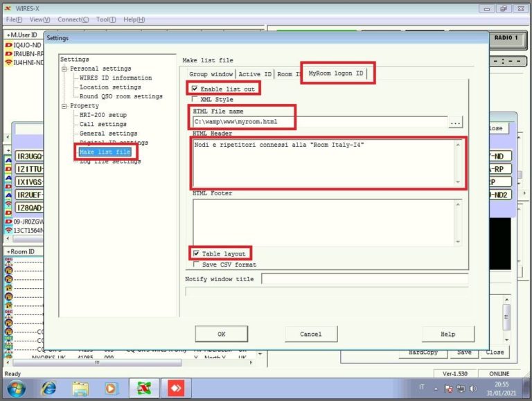Image resolution: width=532 pixels, height=401 pixels.
Task: Click the HTML File name field
Action: pyautogui.click(x=320, y=122)
